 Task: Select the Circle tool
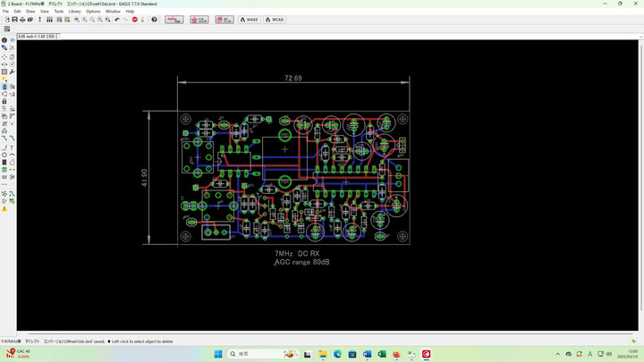4,156
